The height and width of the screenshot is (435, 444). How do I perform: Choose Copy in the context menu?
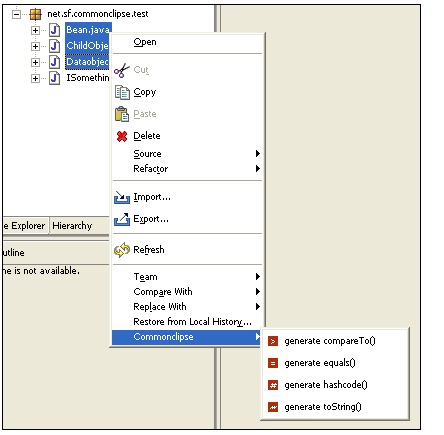pyautogui.click(x=187, y=92)
